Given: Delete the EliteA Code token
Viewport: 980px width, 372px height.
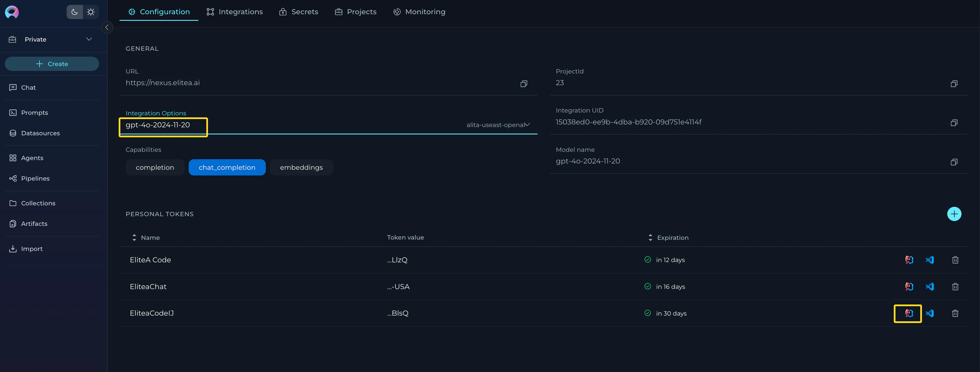Looking at the screenshot, I should (x=955, y=260).
